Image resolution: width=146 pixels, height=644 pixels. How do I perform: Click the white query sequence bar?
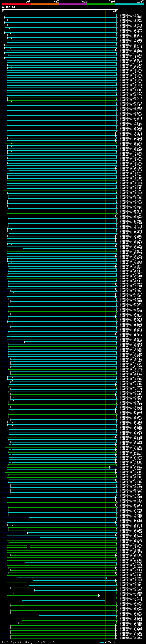point(60,10)
